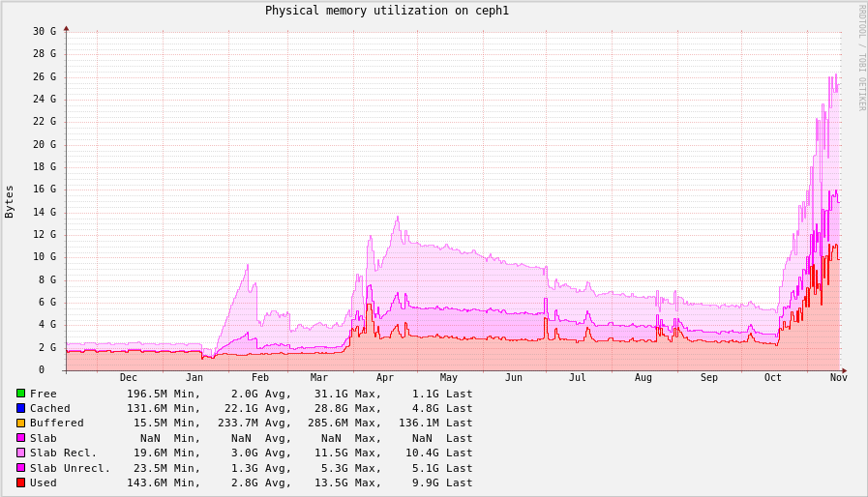Click the blue Cached legend swatch
The width and height of the screenshot is (868, 497).
[20, 408]
